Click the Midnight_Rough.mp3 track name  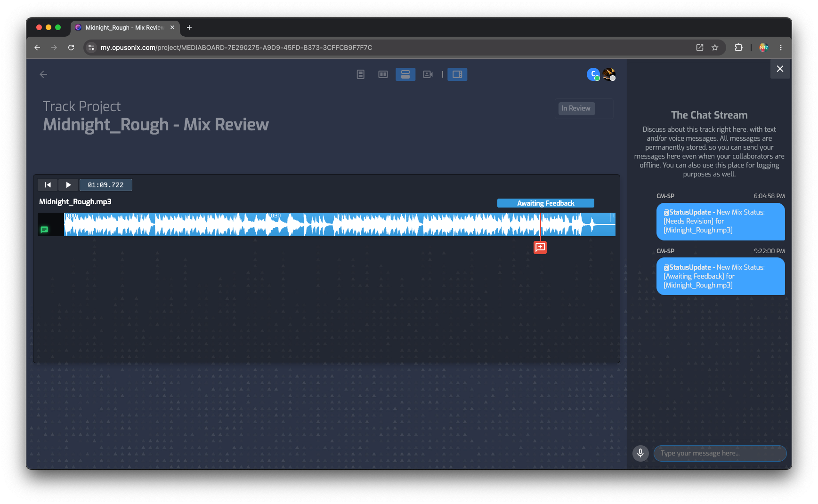click(75, 202)
